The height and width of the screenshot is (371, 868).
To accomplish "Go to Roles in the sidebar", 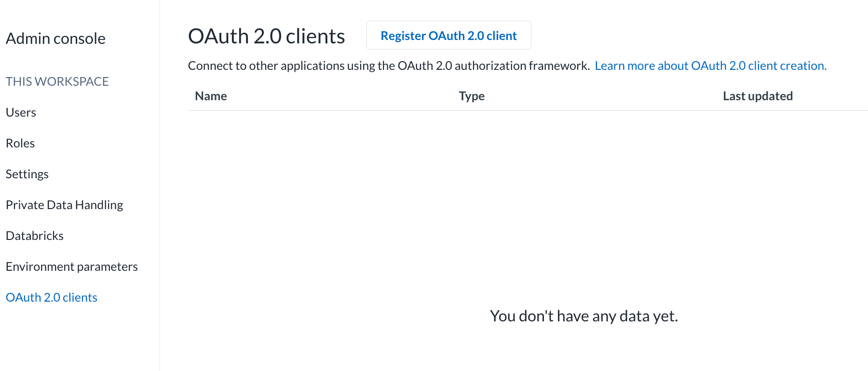I will point(20,143).
